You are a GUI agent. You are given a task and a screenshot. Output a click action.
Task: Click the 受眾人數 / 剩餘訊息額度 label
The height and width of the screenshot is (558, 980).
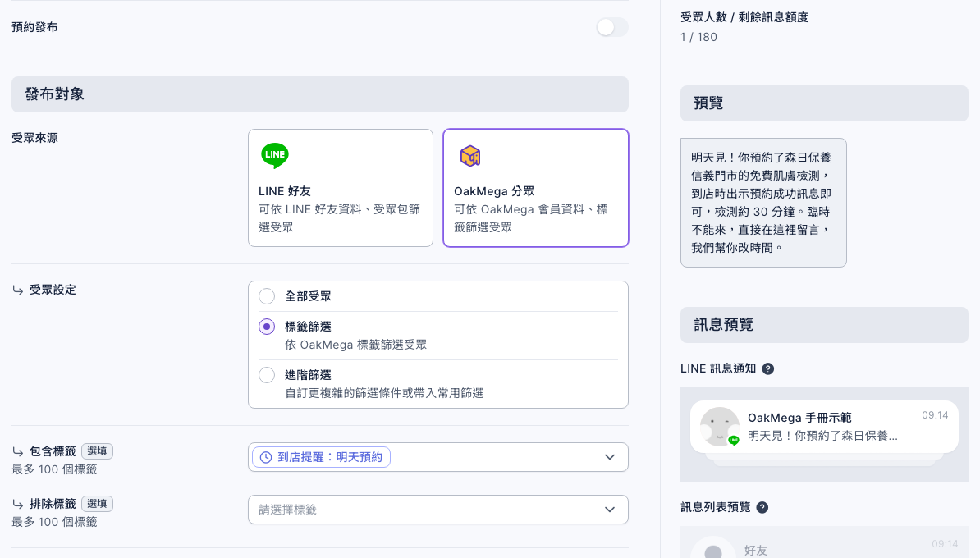(744, 17)
